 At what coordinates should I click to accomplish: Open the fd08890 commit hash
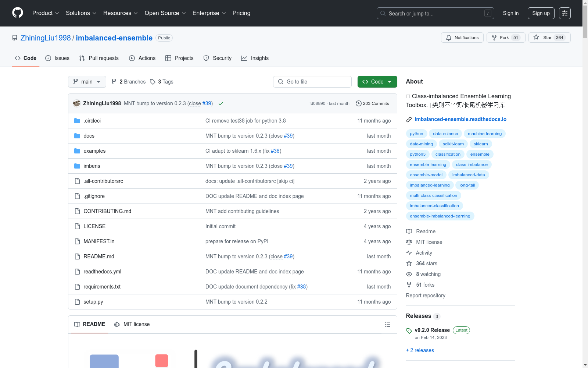(317, 103)
